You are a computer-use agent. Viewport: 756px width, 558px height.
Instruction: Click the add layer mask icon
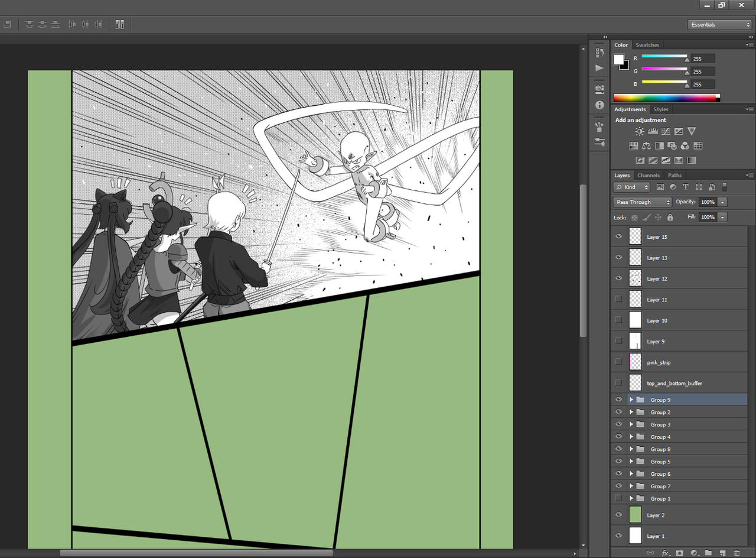pos(680,553)
